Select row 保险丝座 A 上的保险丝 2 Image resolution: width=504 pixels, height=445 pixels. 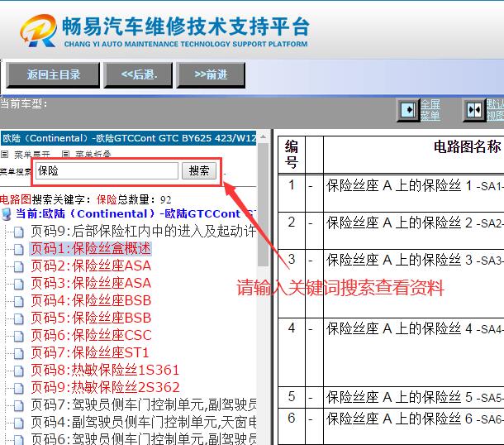coord(391,231)
